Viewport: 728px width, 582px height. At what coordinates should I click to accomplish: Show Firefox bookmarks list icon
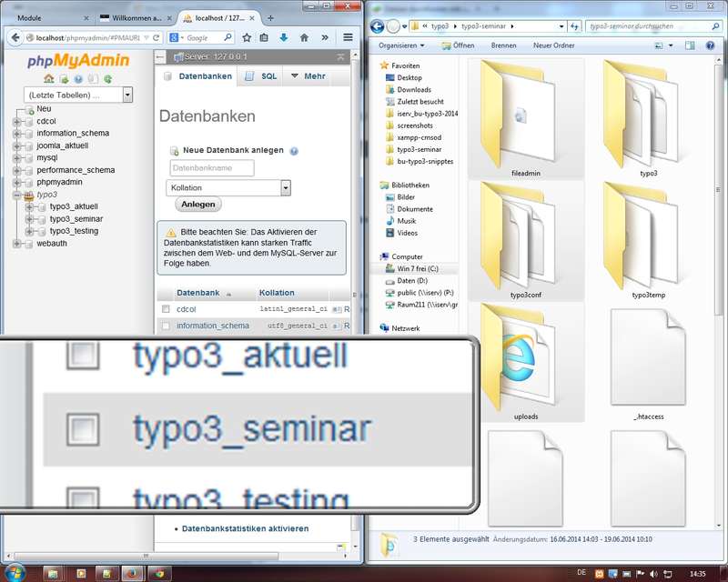264,37
